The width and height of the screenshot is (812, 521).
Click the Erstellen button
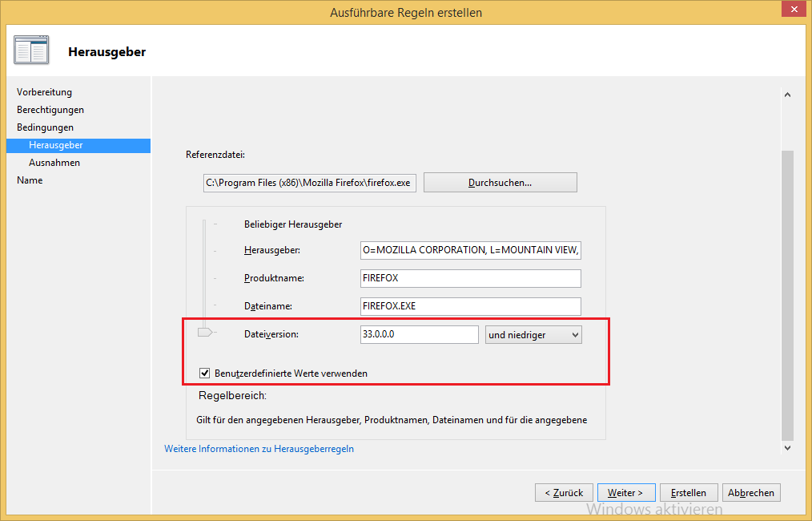pos(689,492)
